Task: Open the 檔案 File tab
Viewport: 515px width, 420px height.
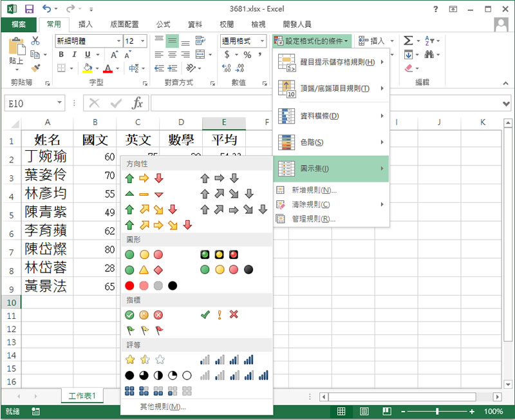Action: [x=19, y=24]
